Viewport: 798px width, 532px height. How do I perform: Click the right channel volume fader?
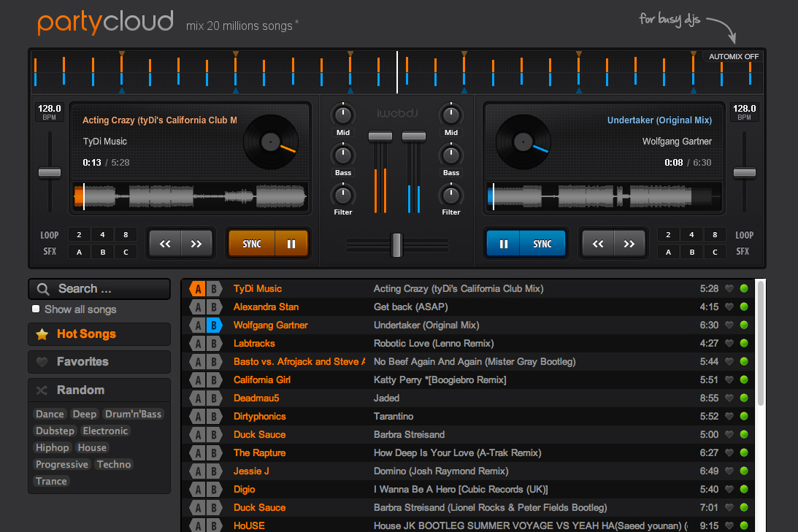[x=414, y=136]
